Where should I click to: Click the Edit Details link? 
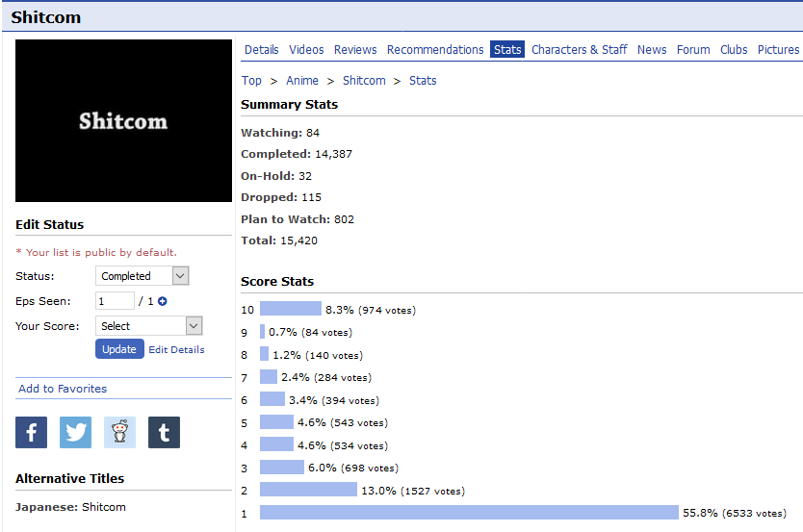pyautogui.click(x=176, y=350)
